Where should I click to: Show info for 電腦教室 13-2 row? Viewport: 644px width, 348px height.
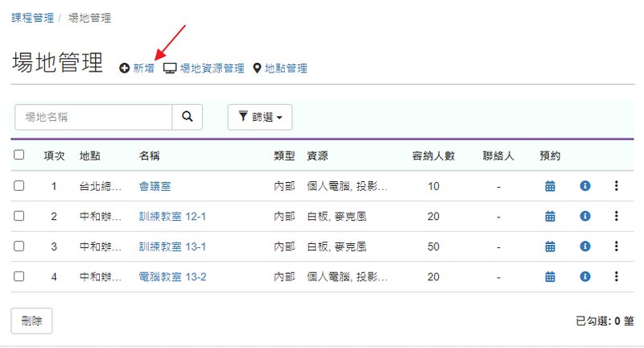(585, 276)
